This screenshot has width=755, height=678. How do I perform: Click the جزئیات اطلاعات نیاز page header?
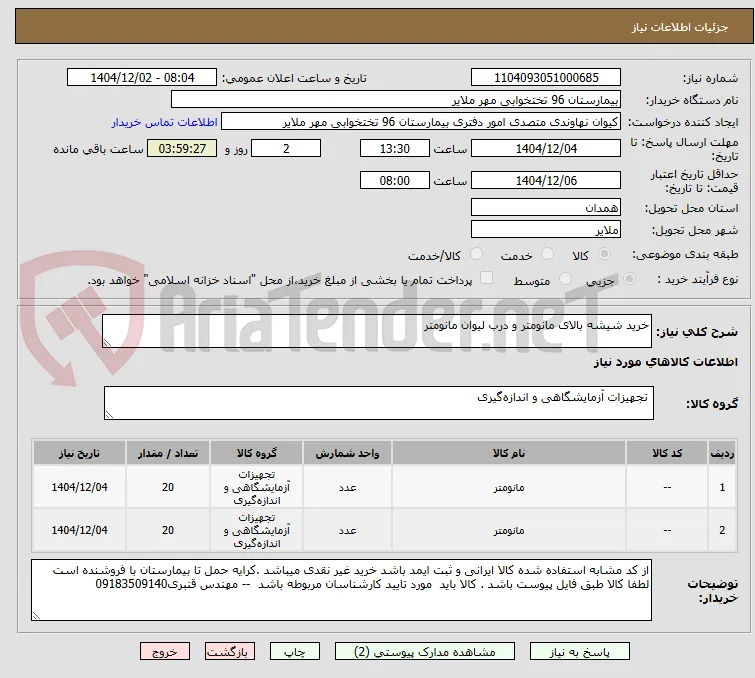(679, 27)
